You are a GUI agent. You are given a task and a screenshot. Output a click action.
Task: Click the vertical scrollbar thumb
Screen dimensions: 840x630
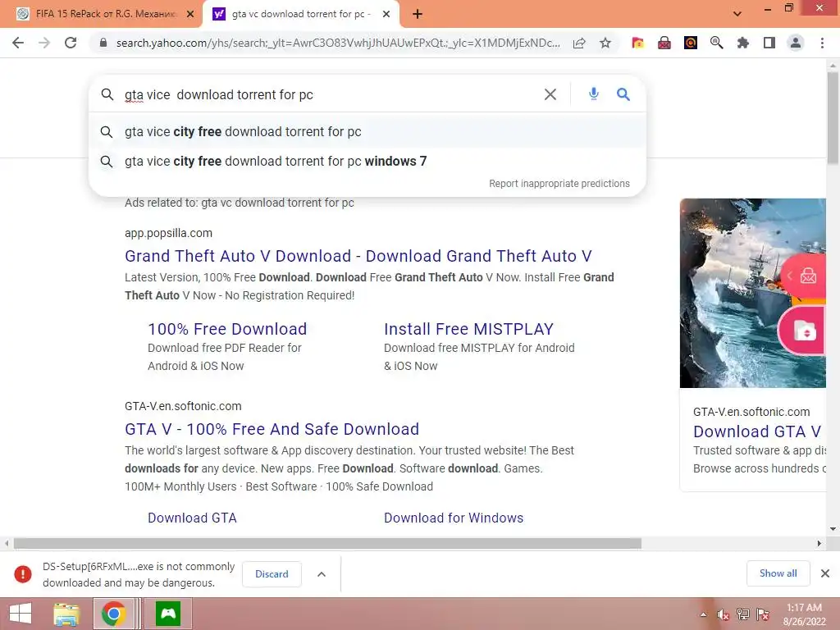tap(833, 118)
